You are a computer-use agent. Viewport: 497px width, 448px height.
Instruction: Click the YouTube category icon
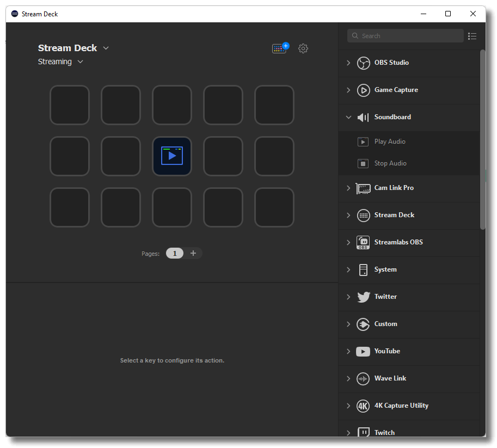(363, 352)
